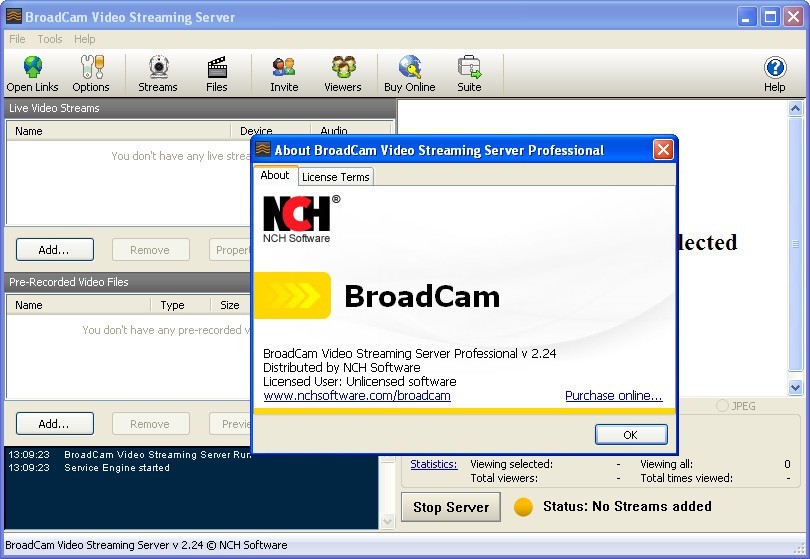Screen dimensions: 810x559
Task: Click the Open Links toolbar icon
Action: (33, 74)
